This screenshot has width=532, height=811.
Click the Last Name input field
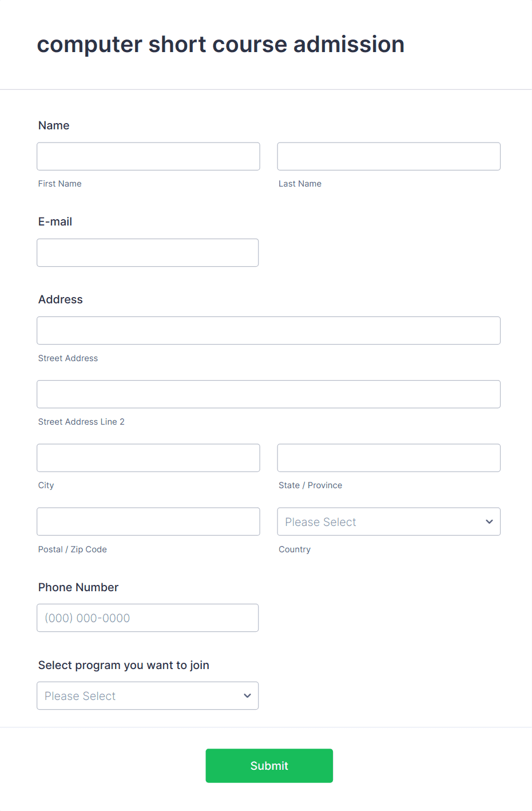(388, 156)
